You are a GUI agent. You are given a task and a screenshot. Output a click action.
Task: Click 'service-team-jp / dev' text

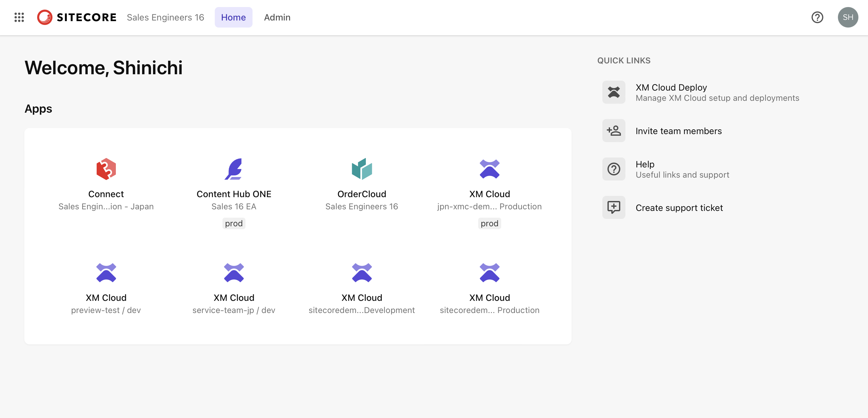coord(234,310)
